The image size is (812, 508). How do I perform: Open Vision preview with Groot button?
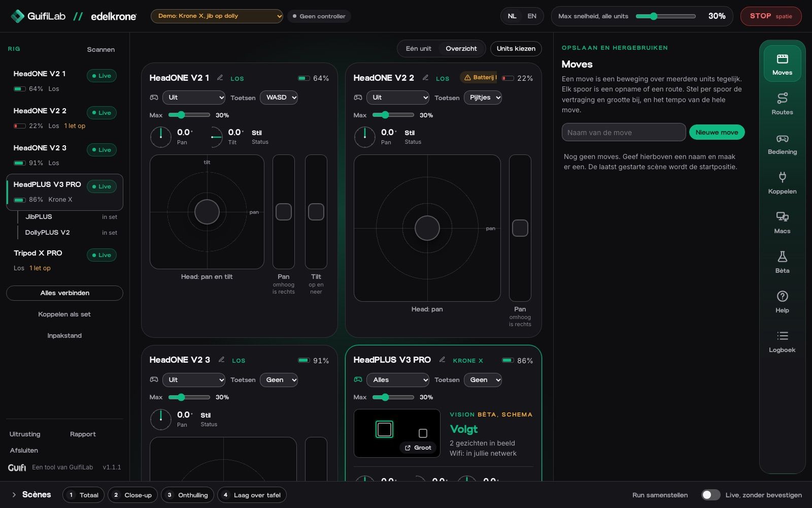coord(418,448)
